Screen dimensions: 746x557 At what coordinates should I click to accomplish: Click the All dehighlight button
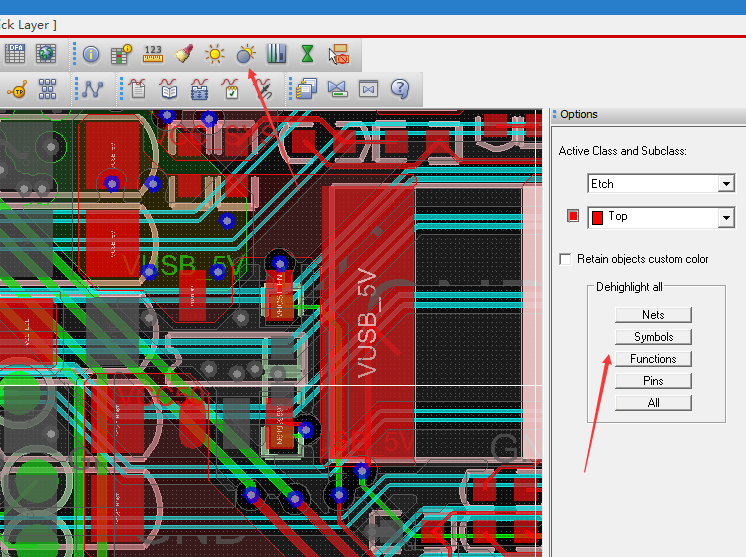pos(653,403)
